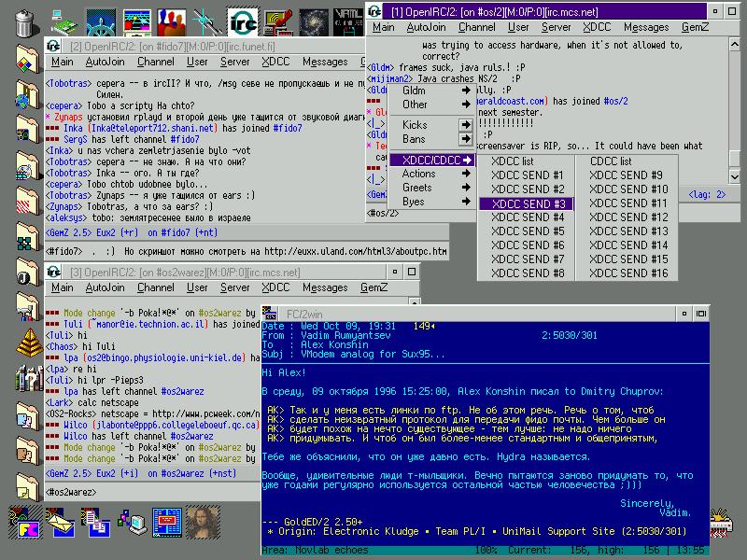The height and width of the screenshot is (560, 747).
Task: Open the folder with the red striped pattern
Action: coord(27,201)
